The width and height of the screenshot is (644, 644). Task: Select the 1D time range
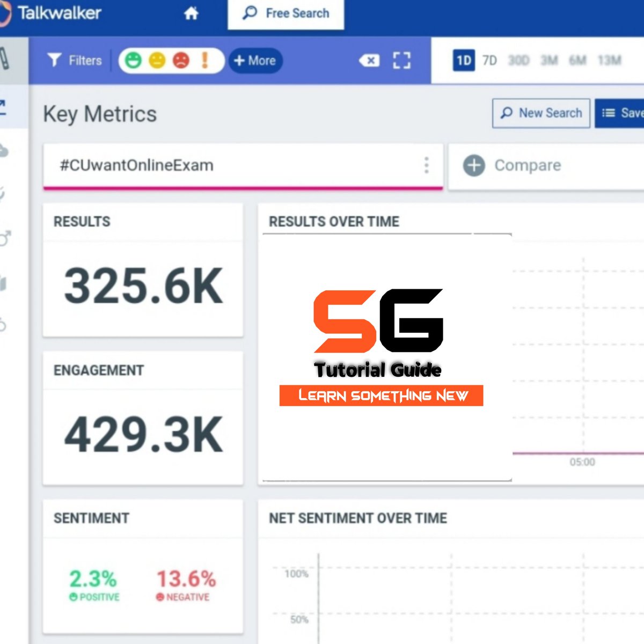click(464, 60)
